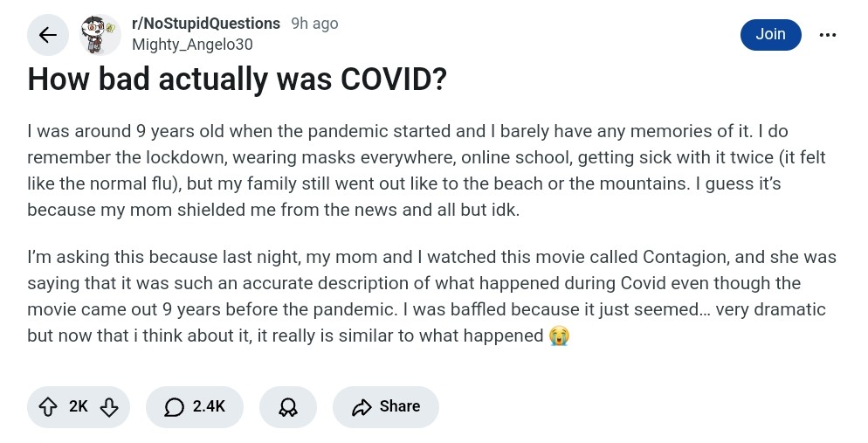Viewport: 868px width, 443px height.
Task: Click the paragraph mentioning Contagion movie
Action: coord(431,296)
